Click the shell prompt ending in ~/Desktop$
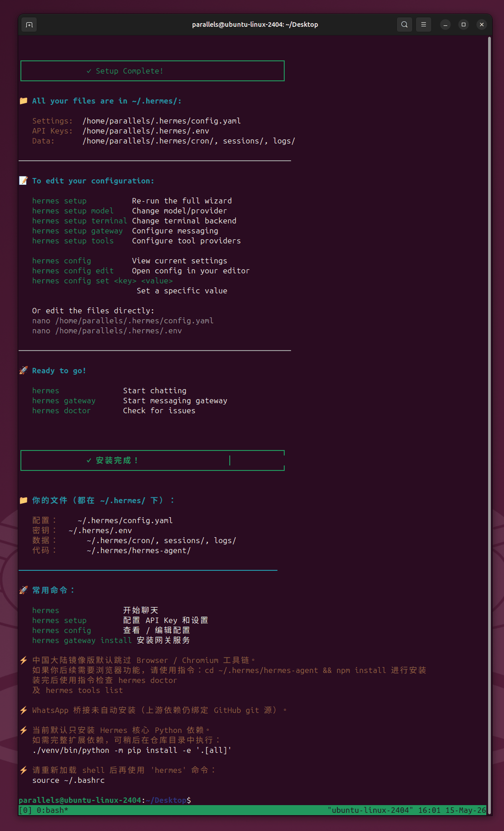Viewport: 504px width, 831px height. click(104, 800)
